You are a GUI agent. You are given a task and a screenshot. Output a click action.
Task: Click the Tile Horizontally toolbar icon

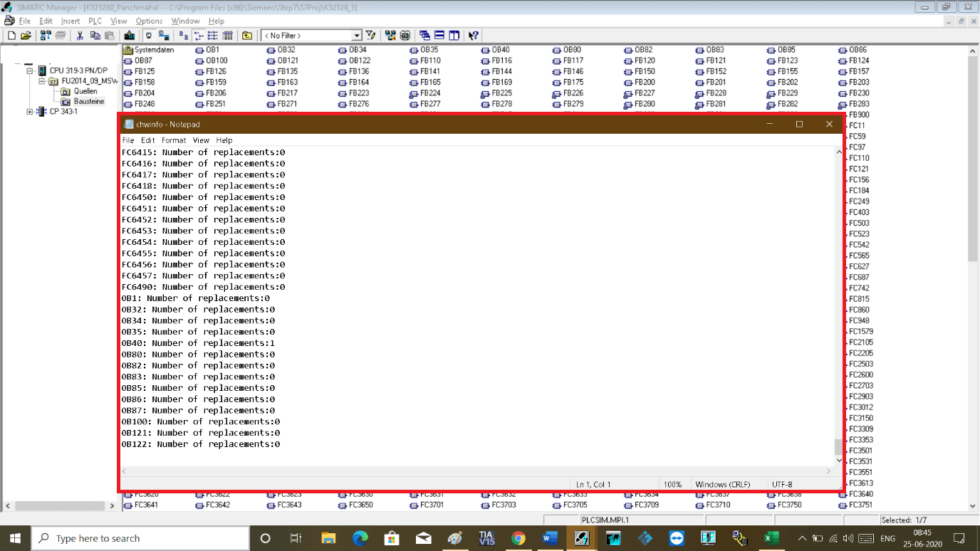point(439,36)
